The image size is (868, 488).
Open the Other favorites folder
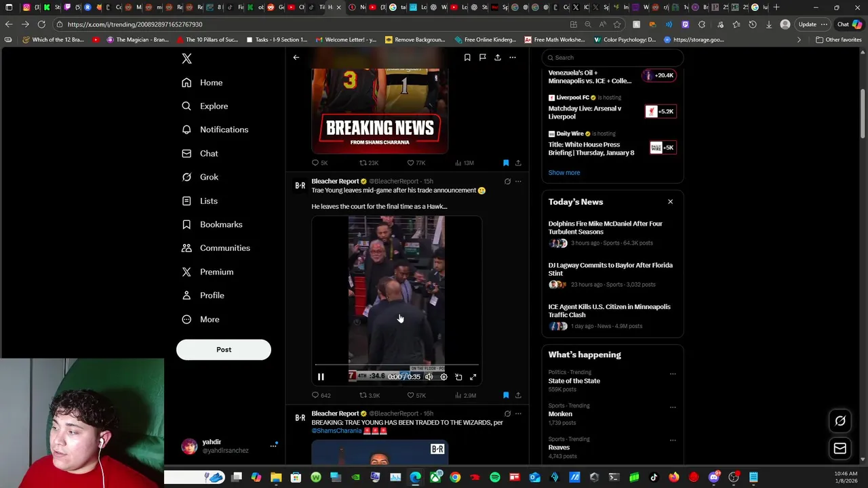838,40
